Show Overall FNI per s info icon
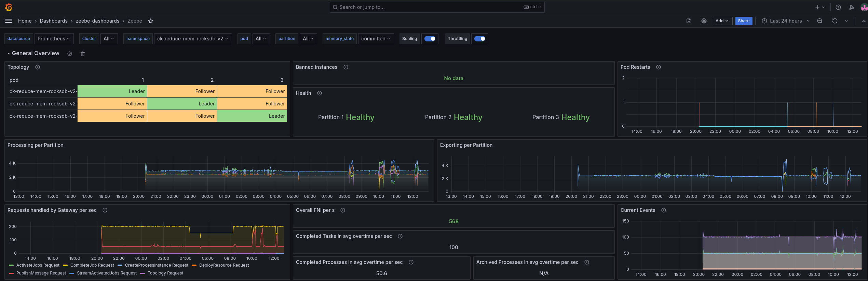Viewport: 868px width, 281px height. tap(343, 210)
